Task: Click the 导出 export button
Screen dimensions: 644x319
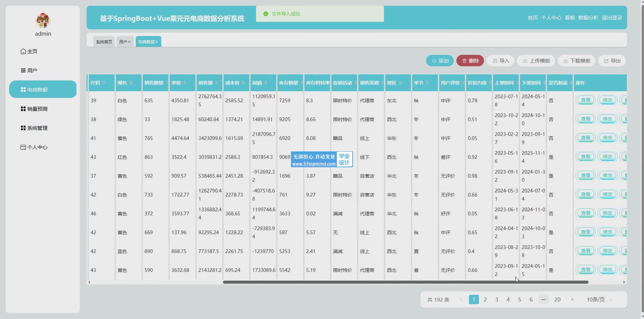Action: 612,61
